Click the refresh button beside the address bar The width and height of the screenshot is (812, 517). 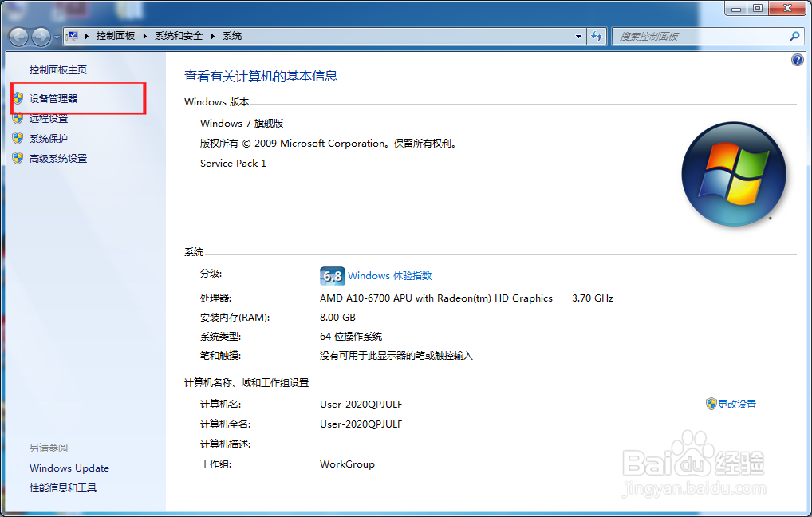point(597,36)
